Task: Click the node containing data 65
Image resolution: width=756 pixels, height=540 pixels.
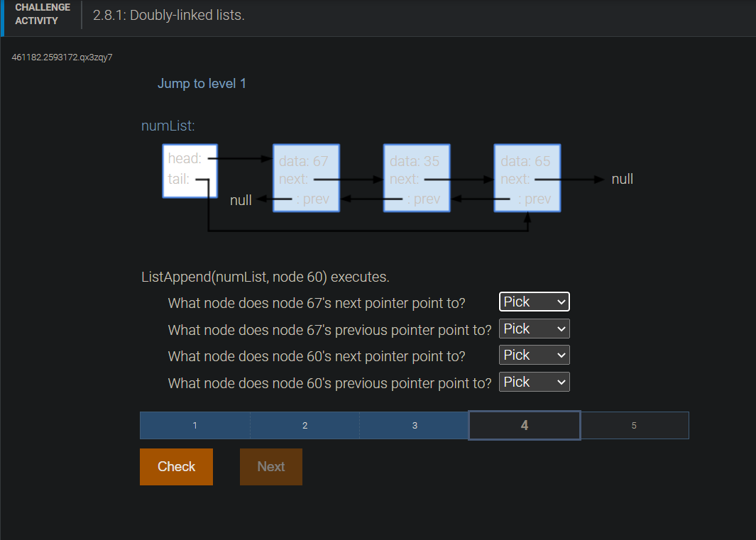Action: click(x=527, y=177)
